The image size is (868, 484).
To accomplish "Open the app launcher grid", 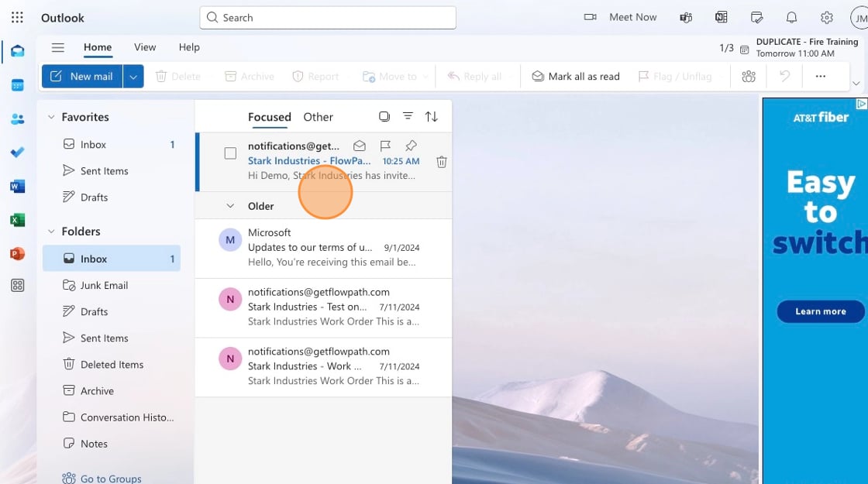I will [17, 18].
